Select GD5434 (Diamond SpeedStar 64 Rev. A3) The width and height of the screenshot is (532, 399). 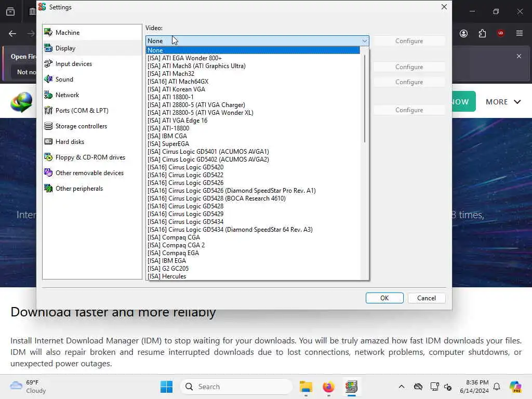pos(253,230)
